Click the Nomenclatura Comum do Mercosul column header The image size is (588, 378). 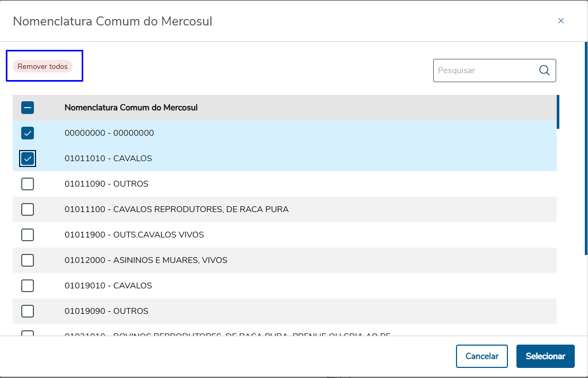pyautogui.click(x=131, y=108)
